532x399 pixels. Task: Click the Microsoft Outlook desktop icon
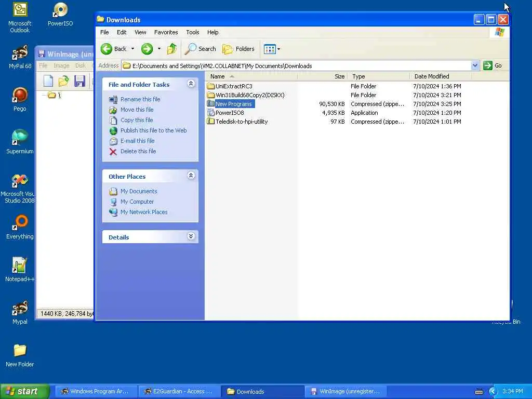coord(20,18)
